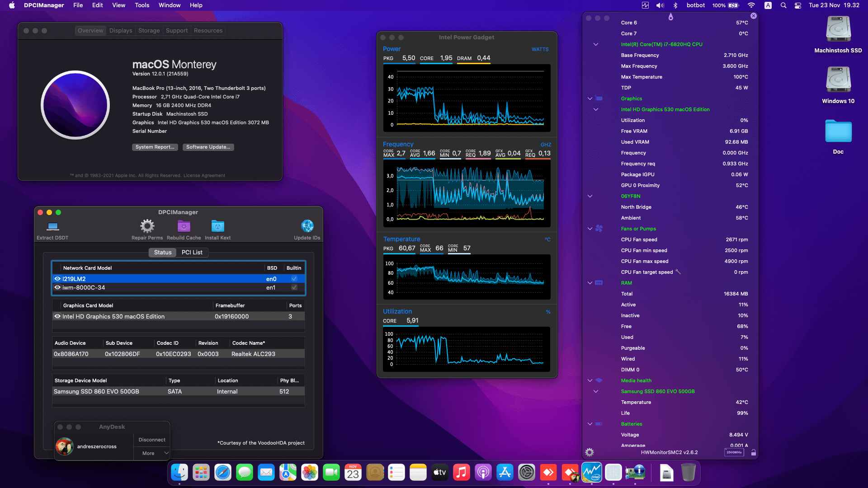
Task: Click the Install Kext icon
Action: pyautogui.click(x=217, y=226)
